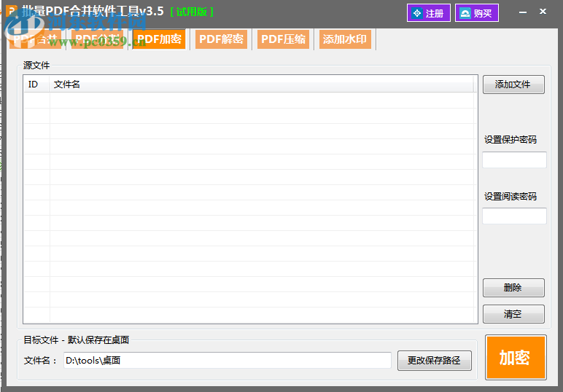Switch to the PDF分割 tab
This screenshot has height=392, width=563.
click(97, 39)
